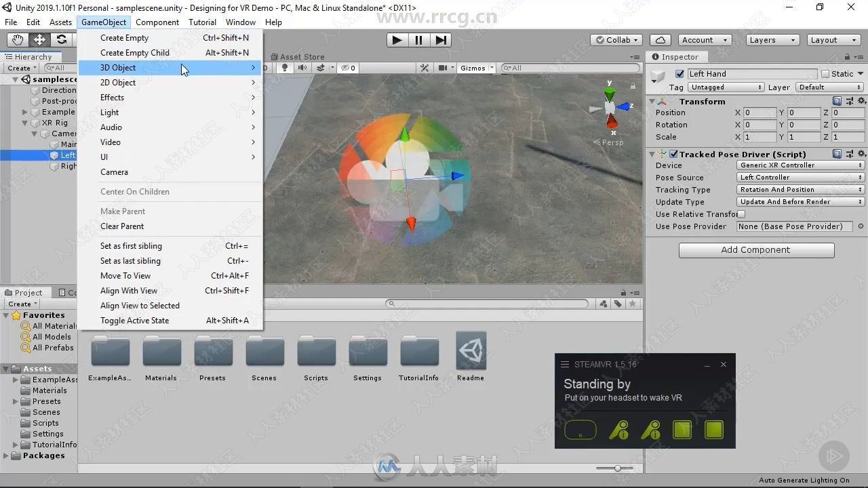Screen dimensions: 868x488
Task: Open the Tag dropdown showing Untagged
Action: (x=726, y=87)
